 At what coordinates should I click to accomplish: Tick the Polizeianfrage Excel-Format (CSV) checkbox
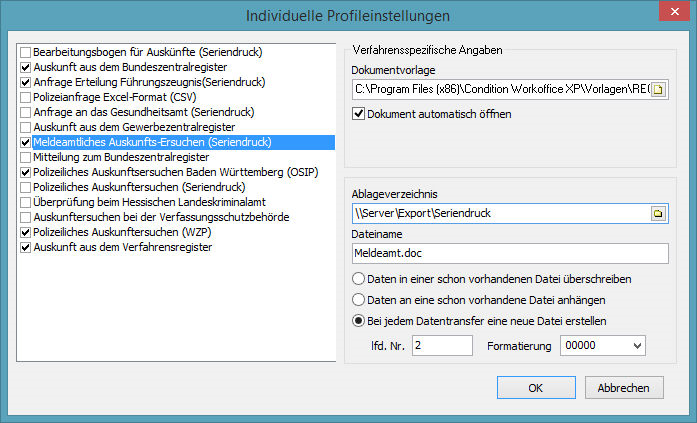(26, 97)
